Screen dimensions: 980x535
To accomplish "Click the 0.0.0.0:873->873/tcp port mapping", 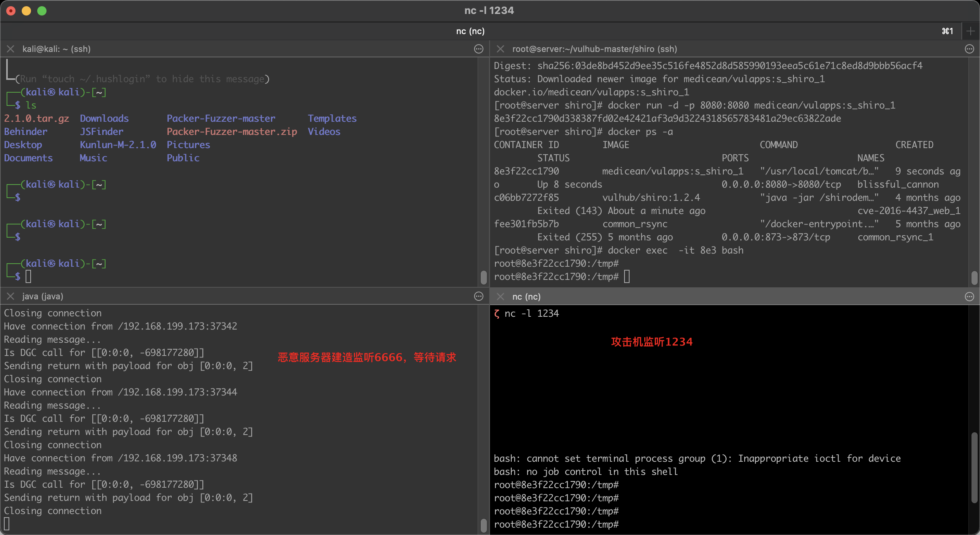I will click(x=776, y=237).
